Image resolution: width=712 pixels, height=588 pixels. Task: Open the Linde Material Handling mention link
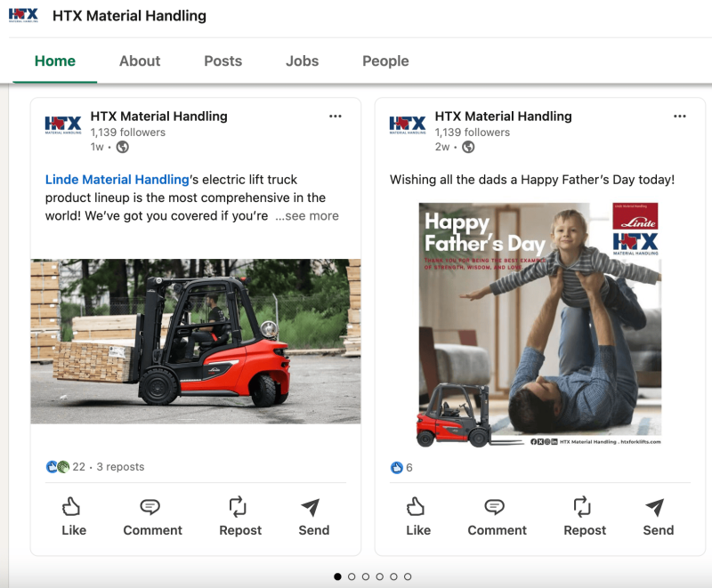click(x=117, y=180)
